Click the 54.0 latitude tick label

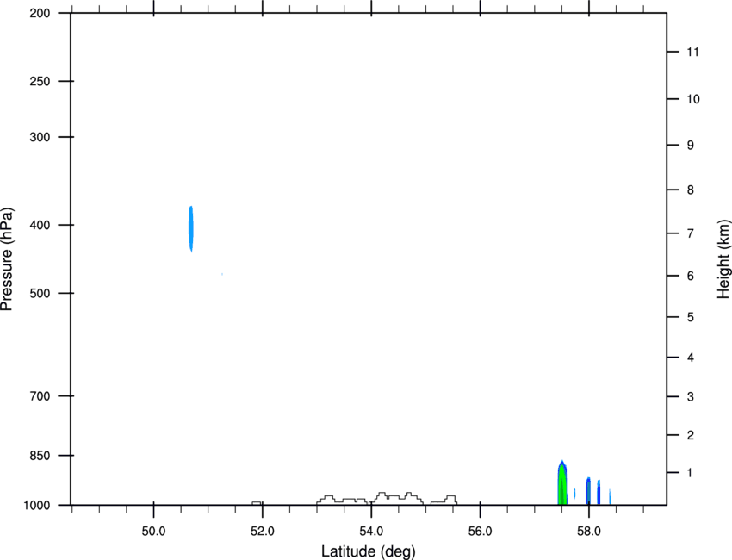click(x=371, y=532)
